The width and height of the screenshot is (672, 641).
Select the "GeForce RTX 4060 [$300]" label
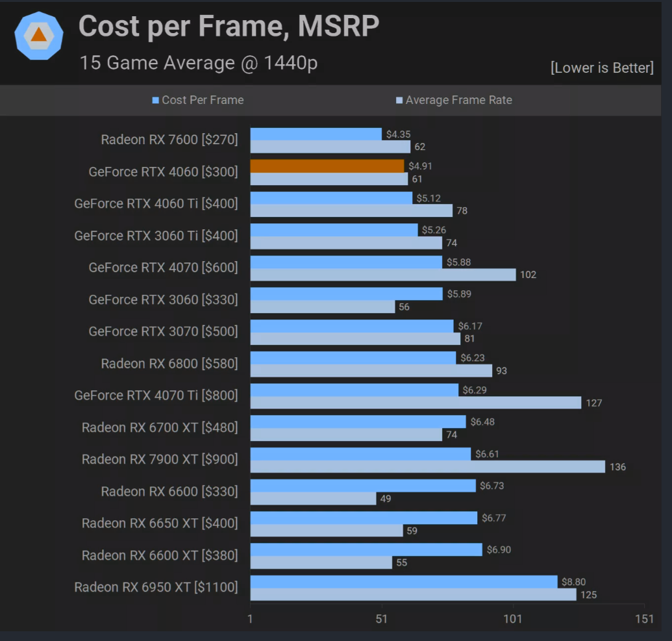163,172
